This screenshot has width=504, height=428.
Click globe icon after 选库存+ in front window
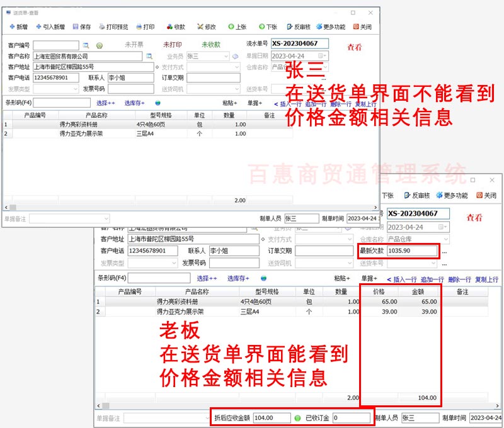click(158, 103)
